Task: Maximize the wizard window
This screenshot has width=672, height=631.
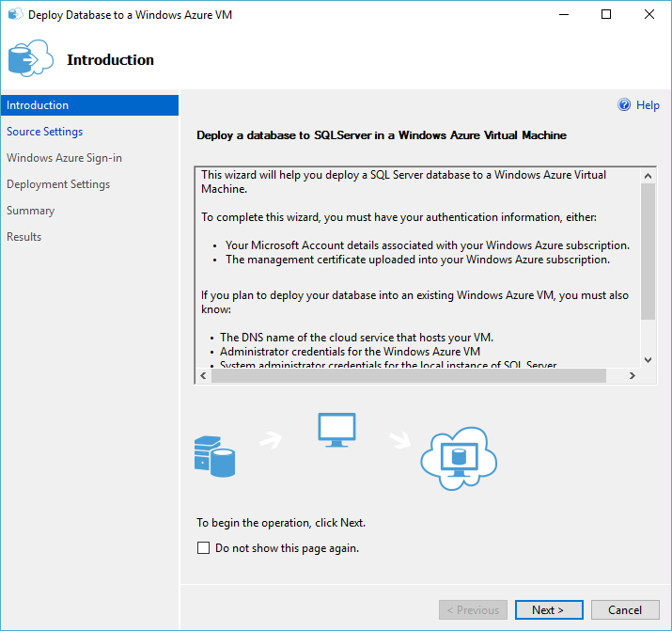Action: pyautogui.click(x=606, y=14)
